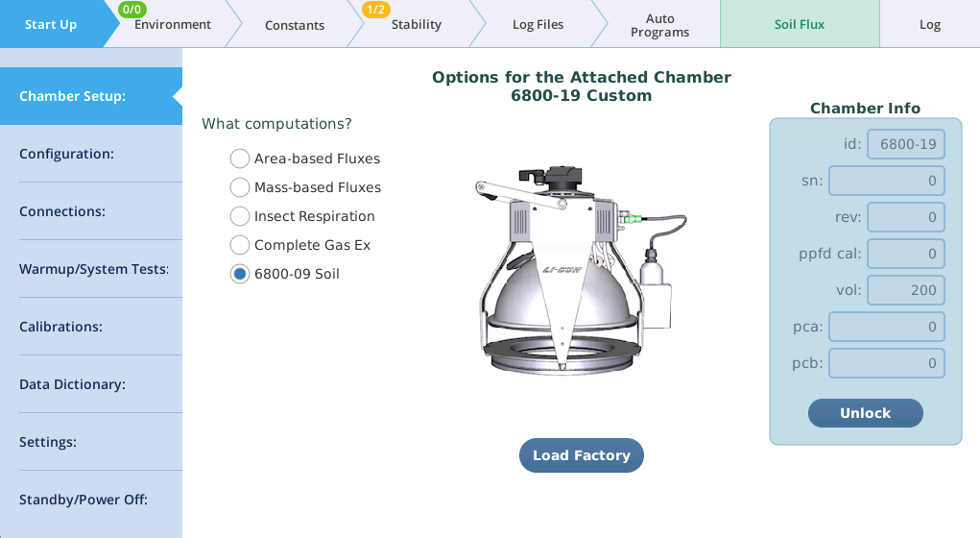Switch to Auto Programs tab
The height and width of the screenshot is (538, 980).
click(659, 25)
